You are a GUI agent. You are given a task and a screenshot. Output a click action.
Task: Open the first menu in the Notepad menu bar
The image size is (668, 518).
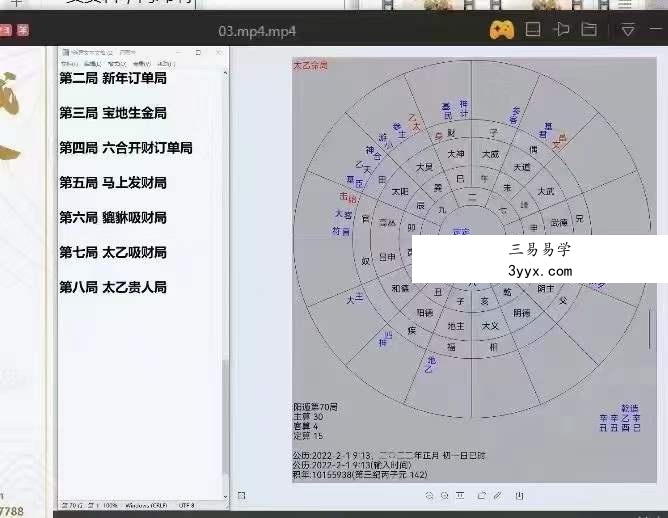tap(69, 64)
